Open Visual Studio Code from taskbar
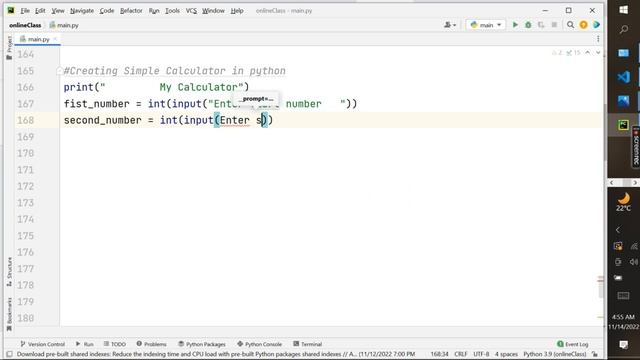 pos(623,77)
